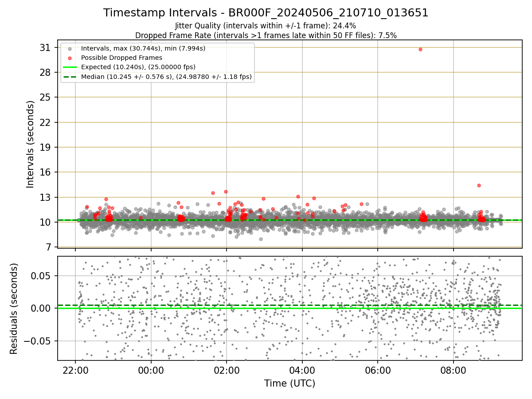Screen dimensions: 532x399
Task: Click the "00:00" time tick label
Action: (151, 370)
